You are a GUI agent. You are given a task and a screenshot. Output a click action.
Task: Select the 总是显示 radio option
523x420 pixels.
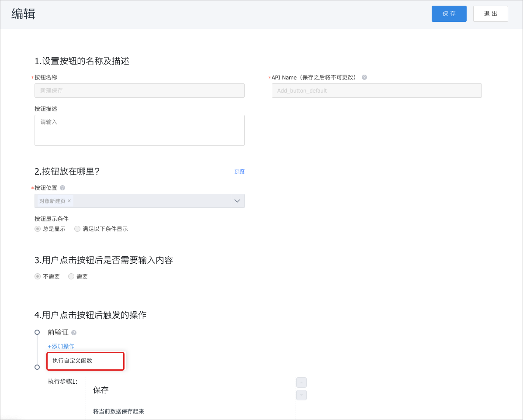coord(38,229)
